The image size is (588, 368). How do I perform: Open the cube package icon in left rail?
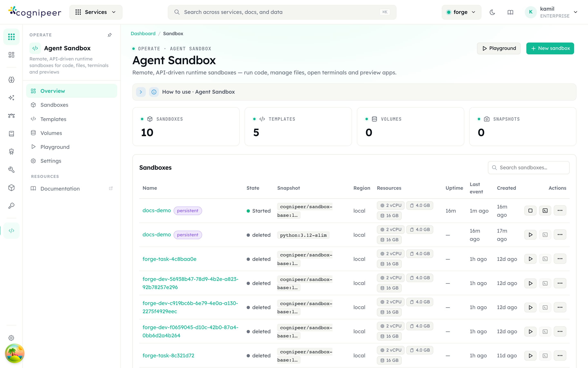[x=11, y=188]
